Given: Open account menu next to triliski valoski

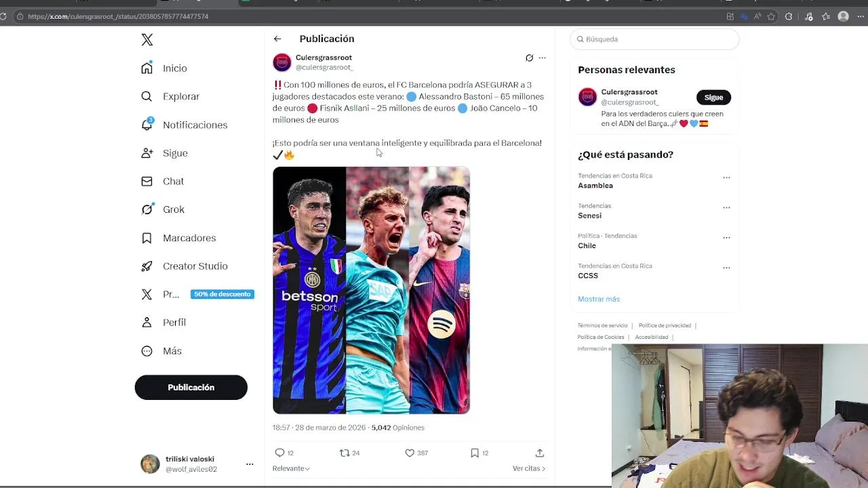Looking at the screenshot, I should (250, 464).
